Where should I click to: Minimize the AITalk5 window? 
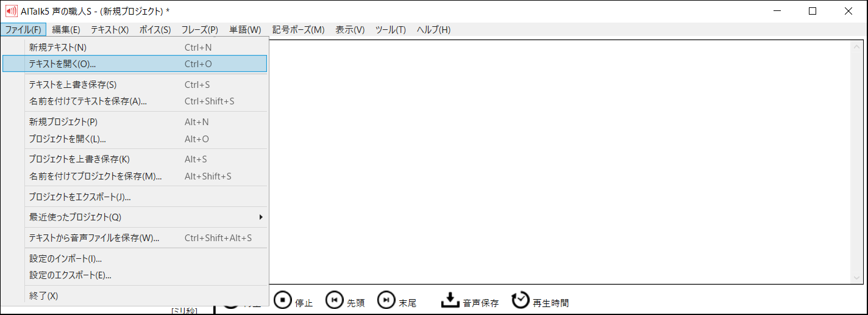click(777, 10)
